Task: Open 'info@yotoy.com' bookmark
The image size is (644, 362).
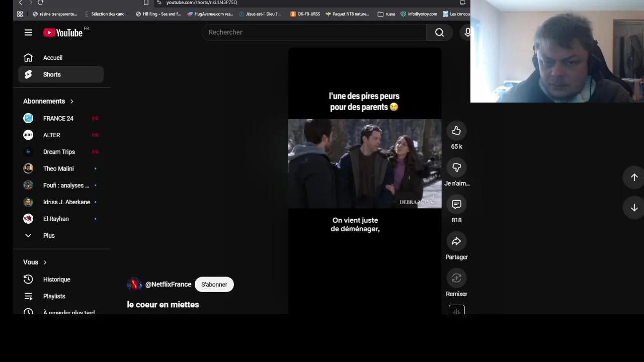Action: [419, 14]
